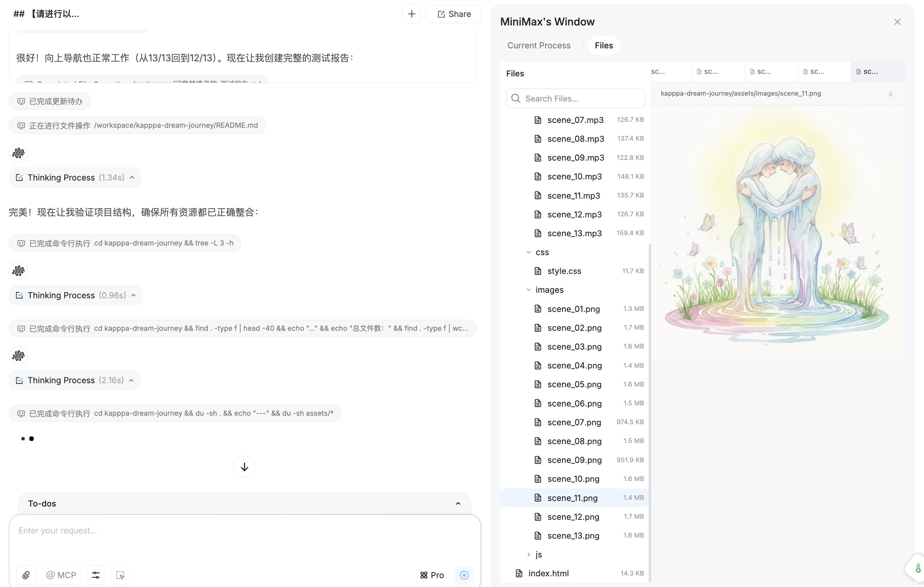Open the @ MCP selector

[61, 575]
